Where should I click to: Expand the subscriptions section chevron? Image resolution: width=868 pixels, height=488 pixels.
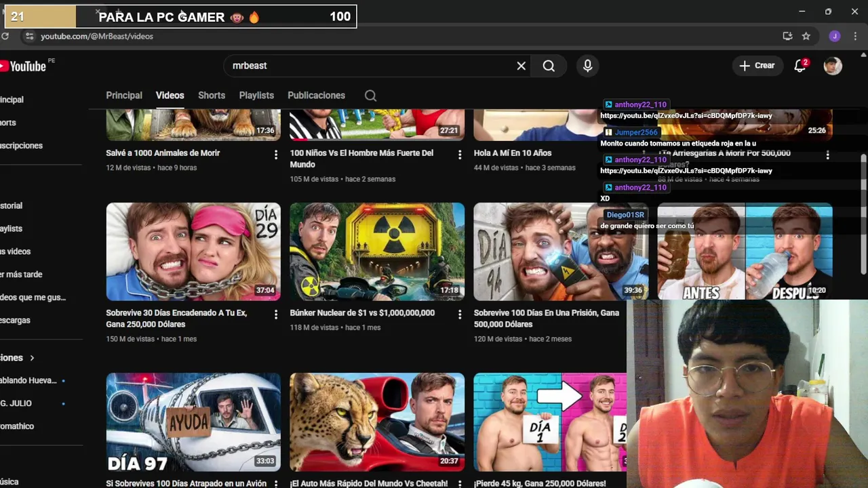pyautogui.click(x=32, y=358)
